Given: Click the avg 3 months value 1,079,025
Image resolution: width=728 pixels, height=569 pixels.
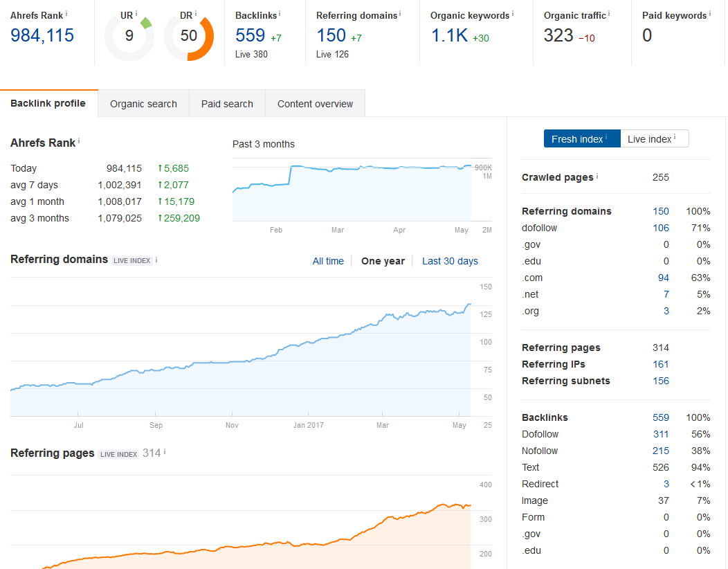Looking at the screenshot, I should pos(119,218).
